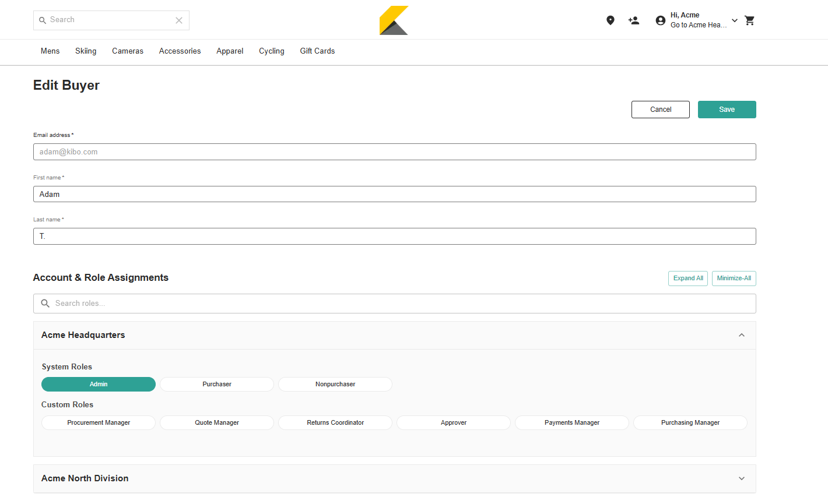The width and height of the screenshot is (828, 504).
Task: Open the store locator pin icon
Action: pos(611,20)
